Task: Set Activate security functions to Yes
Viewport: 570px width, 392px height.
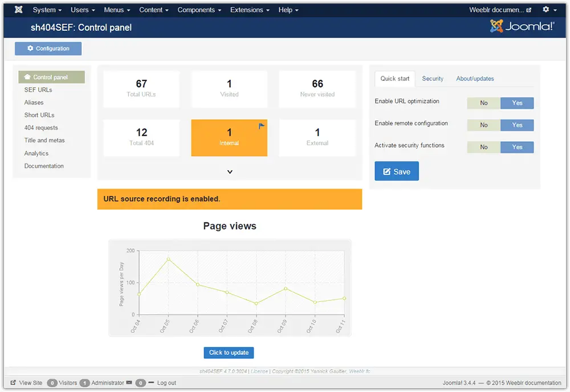Action: pyautogui.click(x=517, y=147)
